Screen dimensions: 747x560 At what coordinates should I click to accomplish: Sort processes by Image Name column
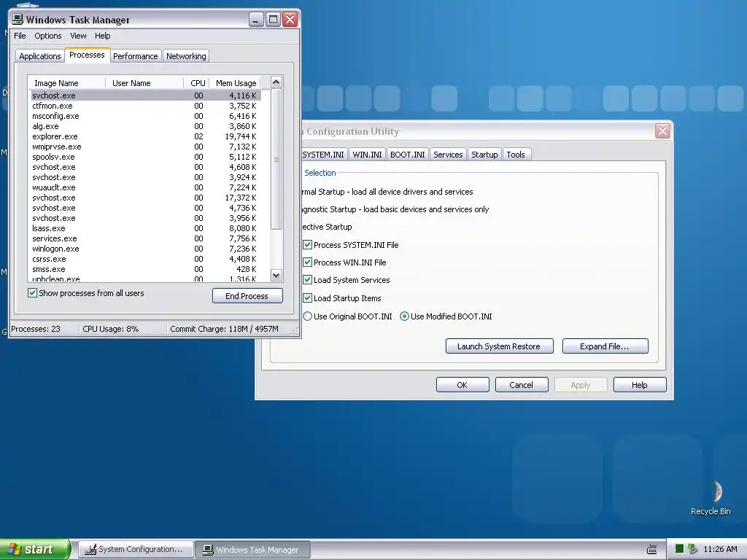pyautogui.click(x=66, y=83)
